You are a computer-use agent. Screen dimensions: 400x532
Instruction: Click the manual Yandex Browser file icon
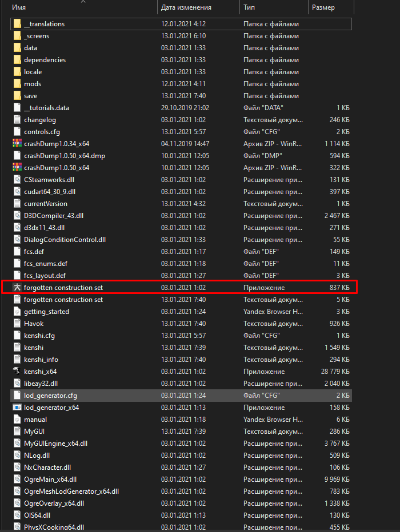coord(17,420)
